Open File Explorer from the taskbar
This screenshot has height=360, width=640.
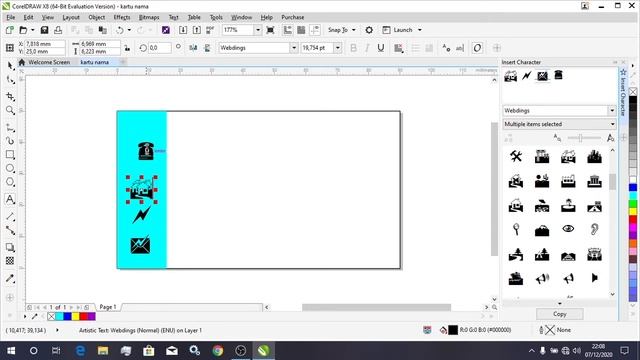103,351
